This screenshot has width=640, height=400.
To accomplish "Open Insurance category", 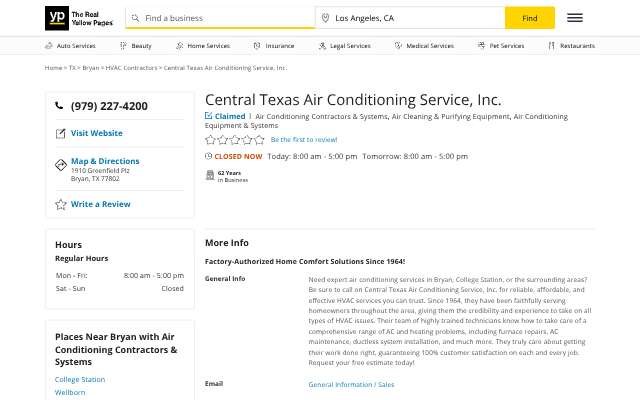I will (273, 46).
